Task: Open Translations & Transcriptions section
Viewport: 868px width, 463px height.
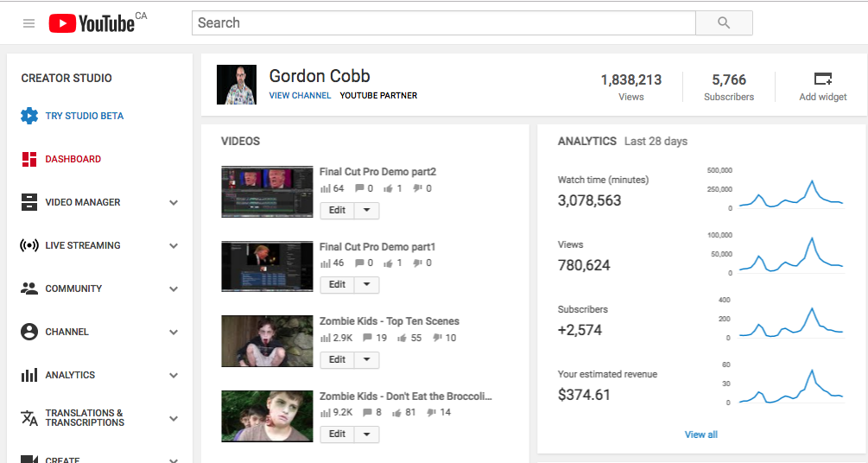Action: pyautogui.click(x=85, y=417)
